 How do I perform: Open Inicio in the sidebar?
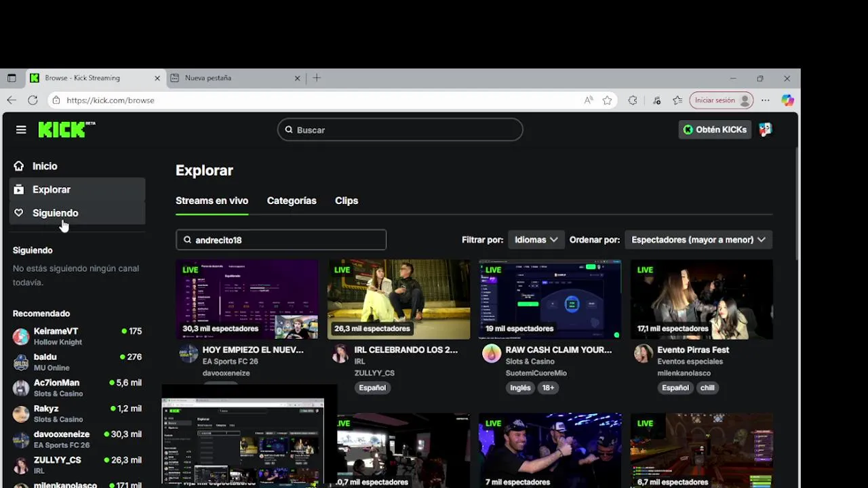coord(77,166)
